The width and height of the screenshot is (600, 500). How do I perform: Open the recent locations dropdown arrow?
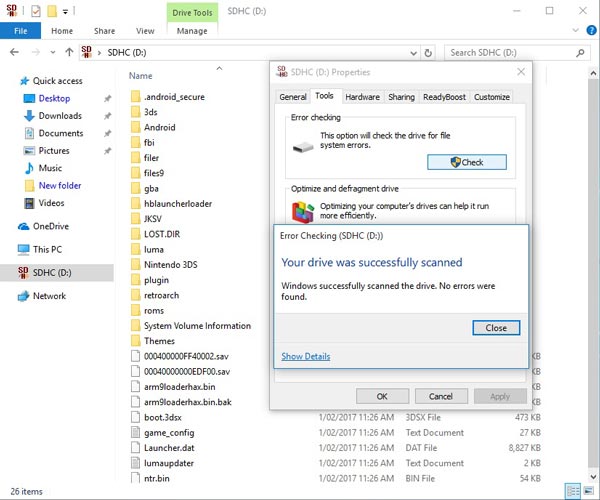53,52
